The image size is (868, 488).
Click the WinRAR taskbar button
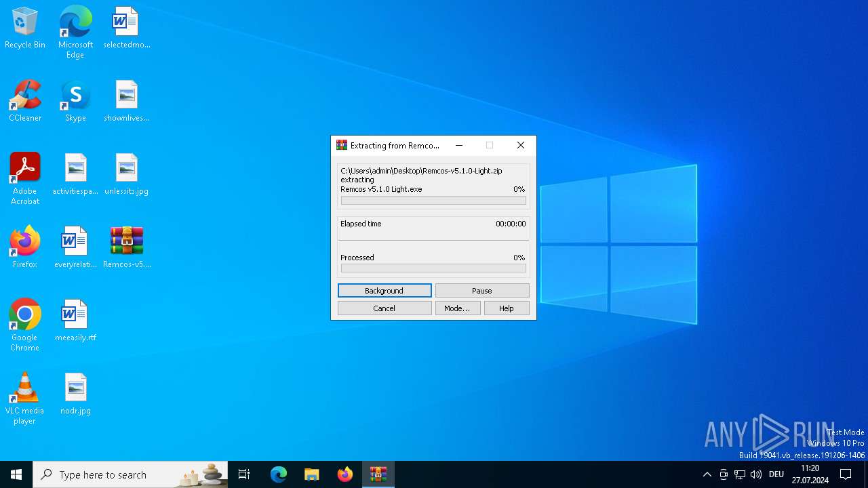point(378,474)
